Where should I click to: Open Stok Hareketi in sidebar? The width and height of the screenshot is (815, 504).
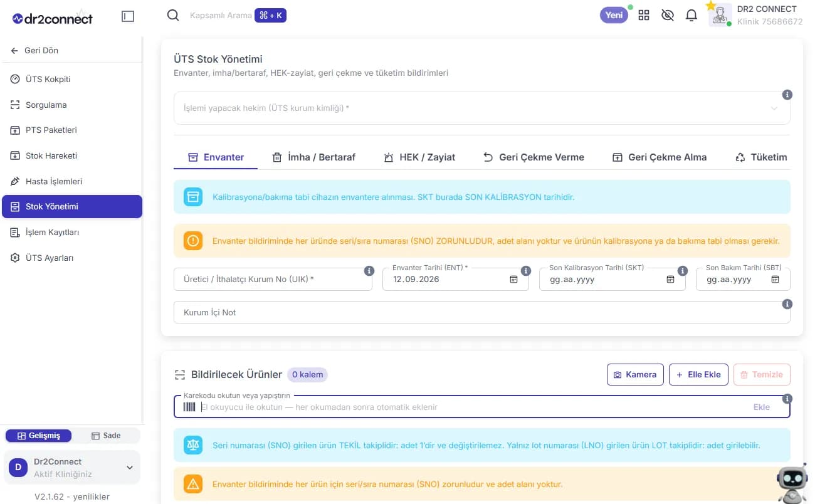point(72,155)
